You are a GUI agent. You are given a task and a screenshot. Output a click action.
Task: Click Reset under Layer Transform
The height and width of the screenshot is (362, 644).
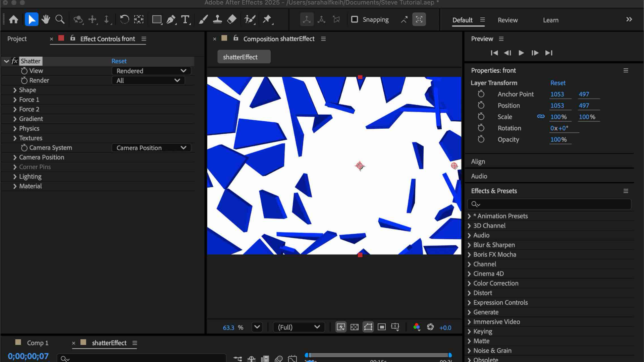click(558, 83)
